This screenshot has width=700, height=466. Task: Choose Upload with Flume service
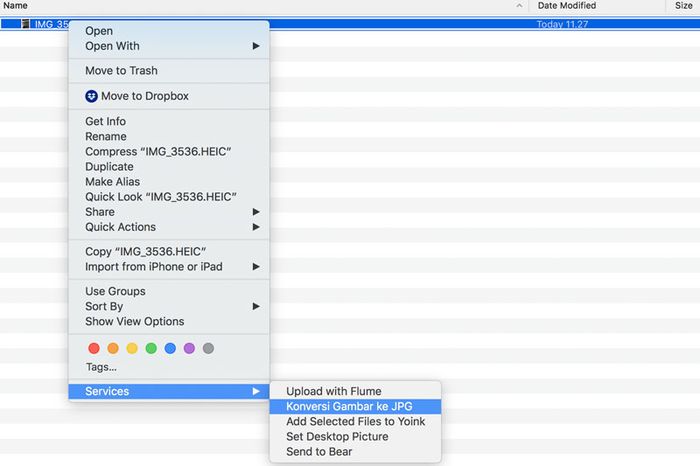tap(355, 391)
